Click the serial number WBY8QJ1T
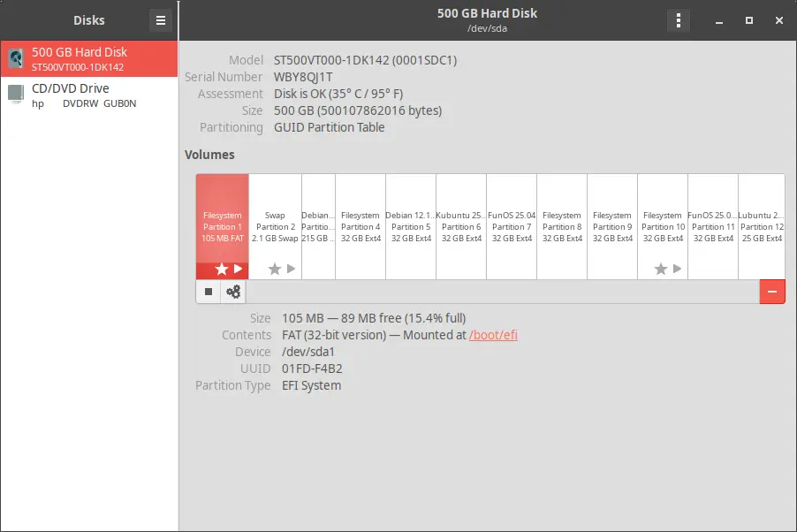The image size is (797, 532). (303, 77)
